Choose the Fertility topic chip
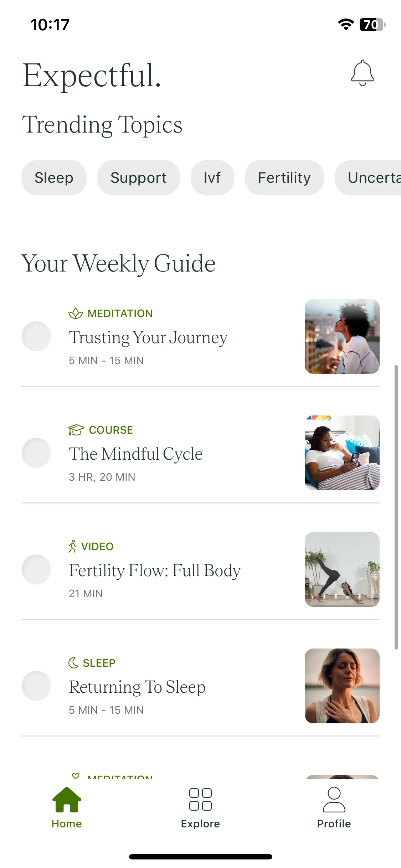The image size is (401, 868). 284,177
